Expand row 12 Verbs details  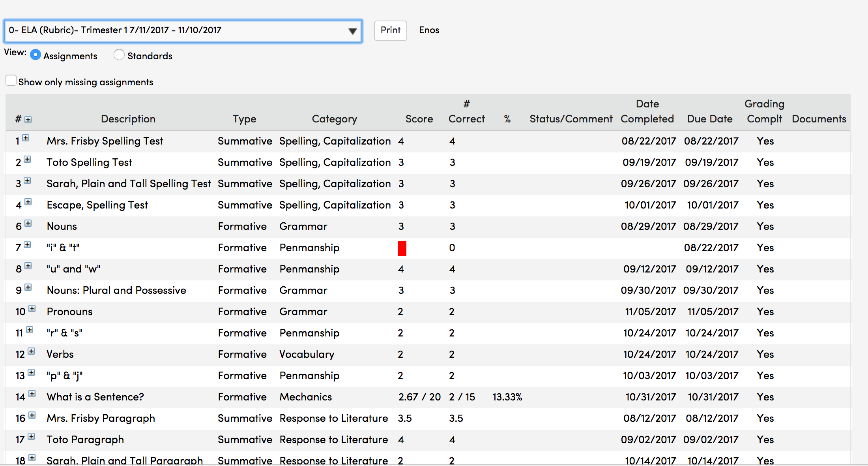pos(31,351)
